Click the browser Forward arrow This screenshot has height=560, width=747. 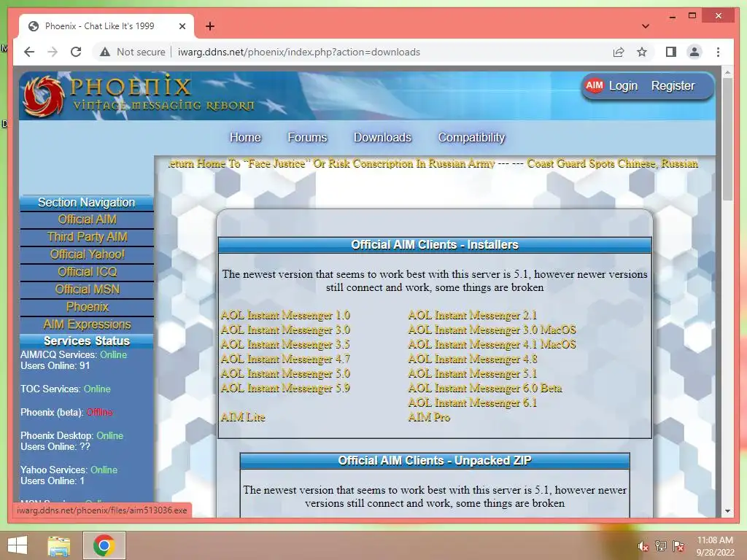53,52
